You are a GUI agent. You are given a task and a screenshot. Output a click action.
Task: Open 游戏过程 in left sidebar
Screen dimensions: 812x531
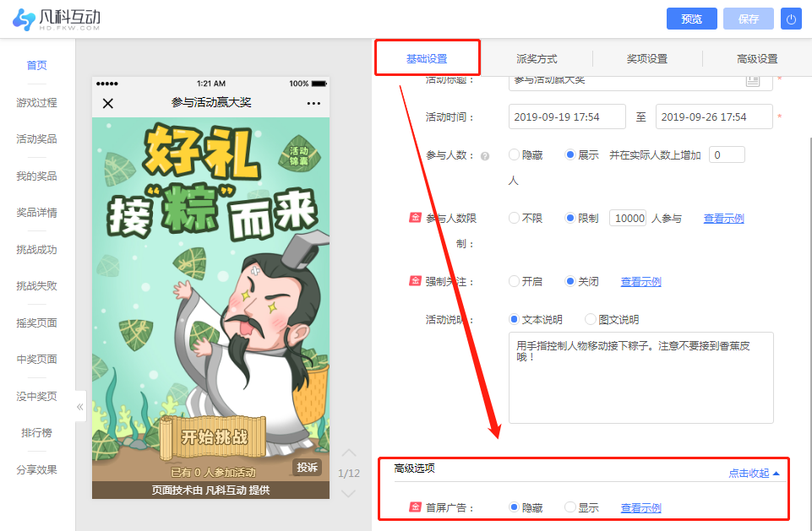pos(37,102)
